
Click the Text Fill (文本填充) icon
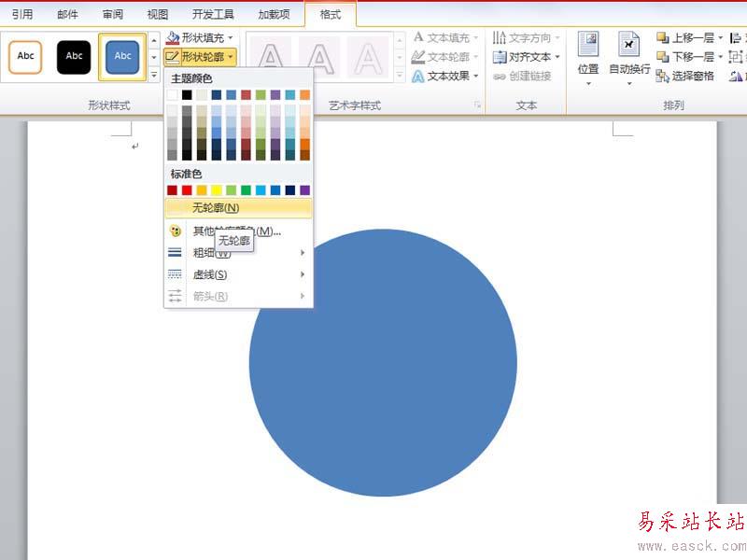(x=418, y=37)
